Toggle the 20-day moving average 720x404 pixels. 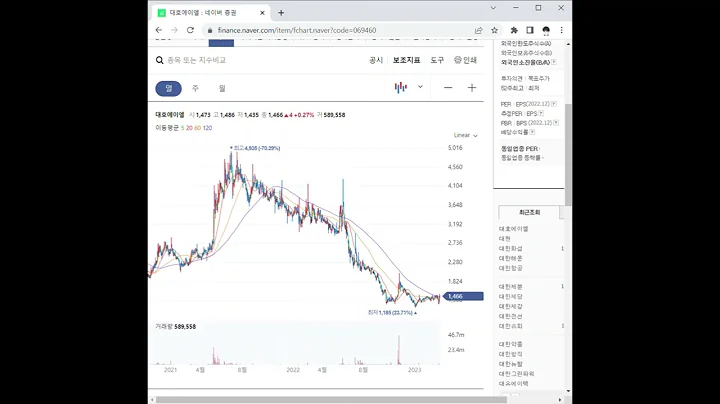point(189,128)
